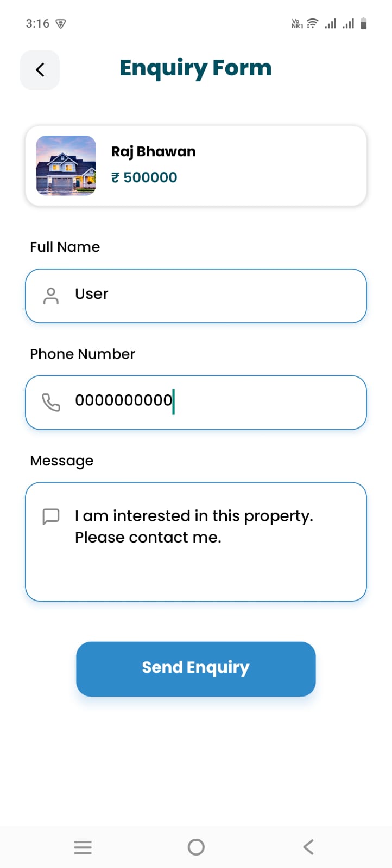
Task: Click the person icon in Full Name field
Action: click(x=51, y=296)
